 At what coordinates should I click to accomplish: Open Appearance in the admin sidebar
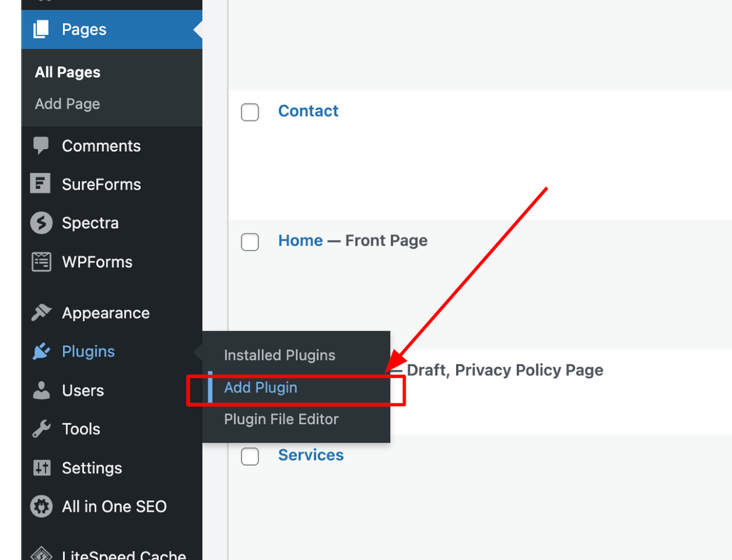[112, 313]
